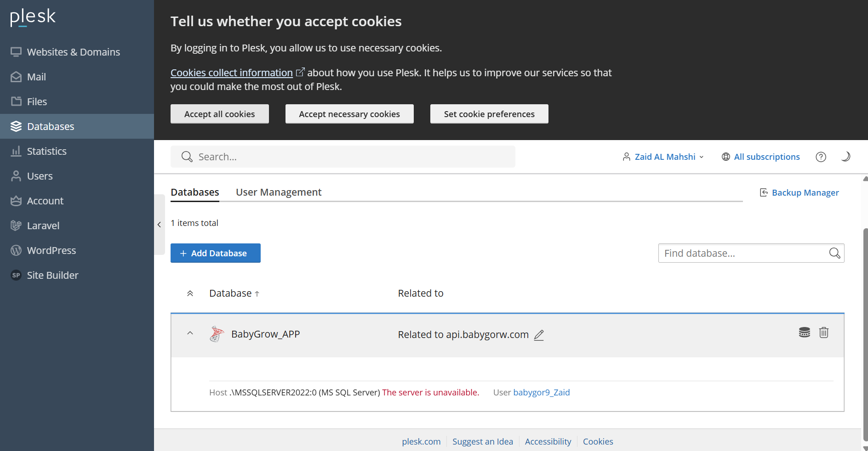Click the SQL Server icon beside BabyGrow_APP
Screen dimensions: 868x451
tap(217, 334)
